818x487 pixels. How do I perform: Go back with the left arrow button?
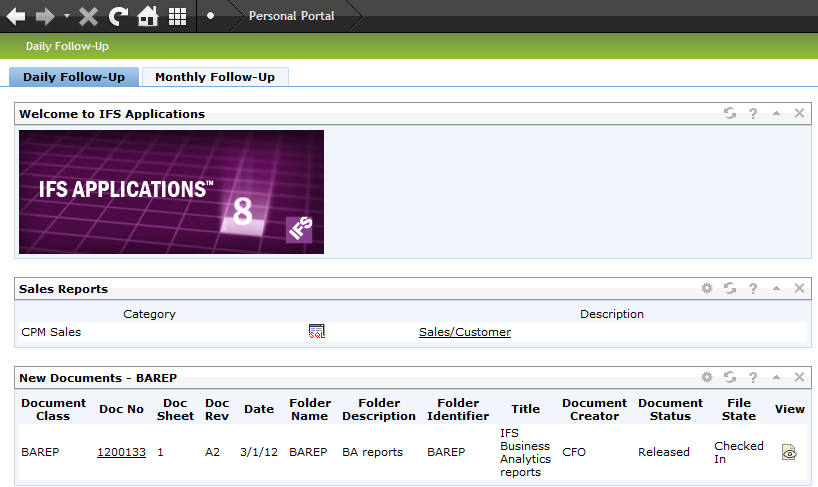[x=16, y=16]
